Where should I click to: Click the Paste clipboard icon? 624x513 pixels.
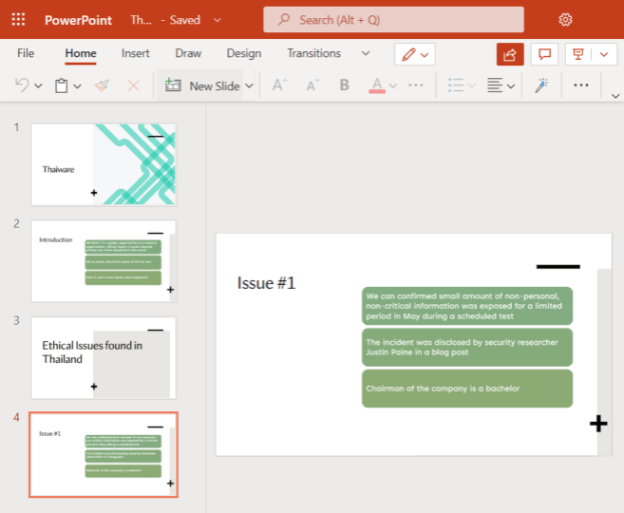click(61, 86)
